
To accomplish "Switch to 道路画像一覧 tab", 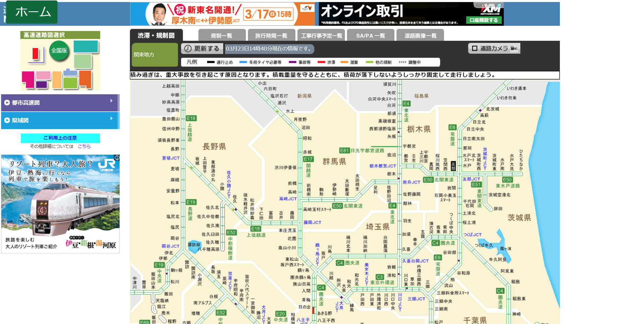I will [420, 36].
